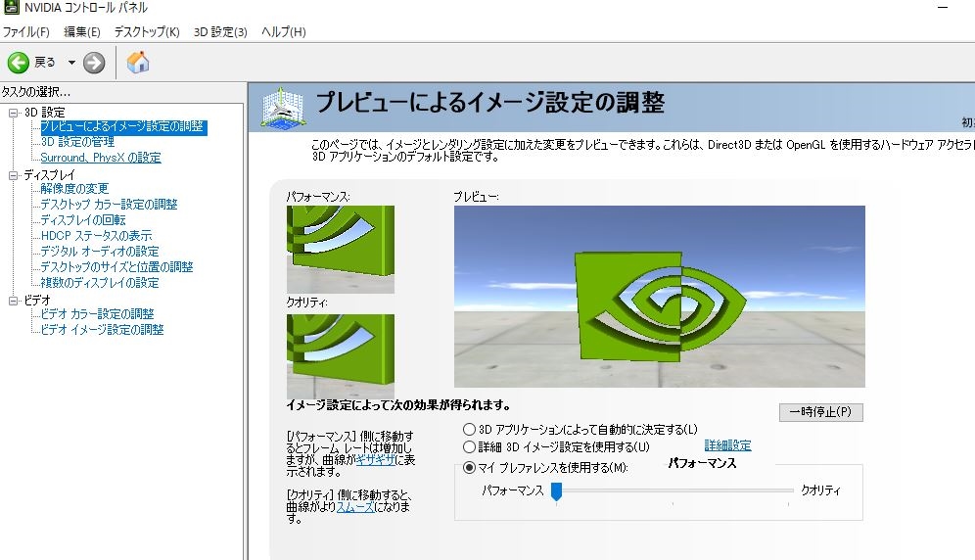The image size is (975, 560).
Task: Click the 詳細設定 link
Action: 727,445
